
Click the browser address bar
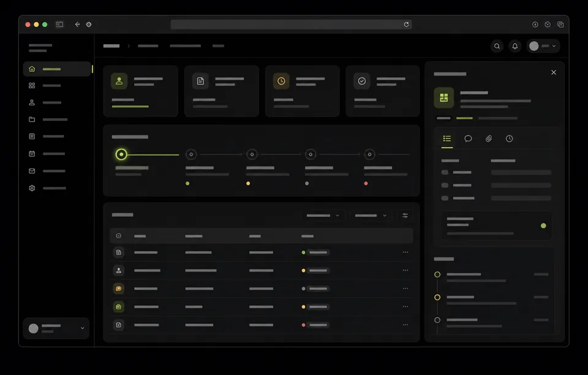point(291,25)
